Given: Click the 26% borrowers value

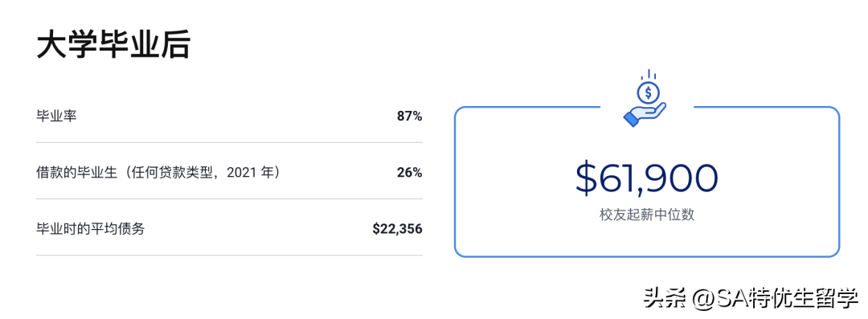Looking at the screenshot, I should click(x=409, y=173).
